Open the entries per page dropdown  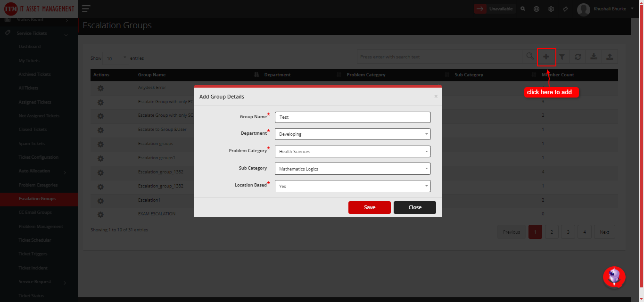click(x=116, y=57)
